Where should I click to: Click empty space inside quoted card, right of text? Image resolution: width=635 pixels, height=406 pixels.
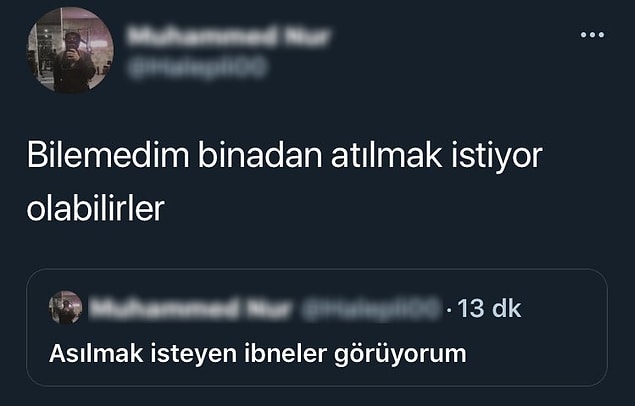[535, 354]
